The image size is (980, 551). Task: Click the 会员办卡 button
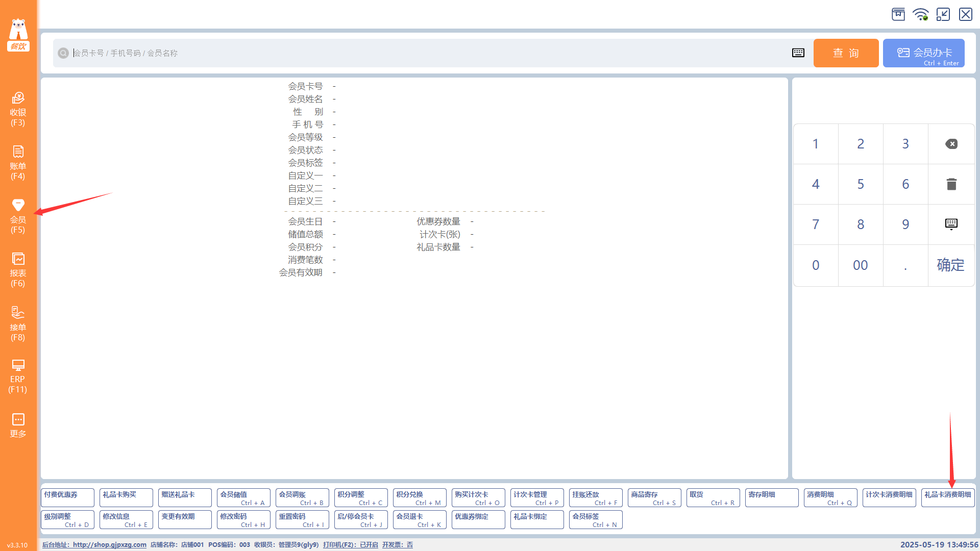click(x=923, y=53)
